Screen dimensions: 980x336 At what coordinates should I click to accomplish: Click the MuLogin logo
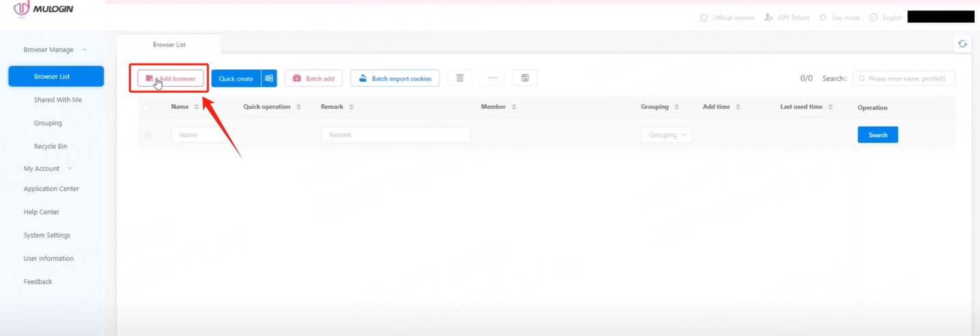[43, 10]
